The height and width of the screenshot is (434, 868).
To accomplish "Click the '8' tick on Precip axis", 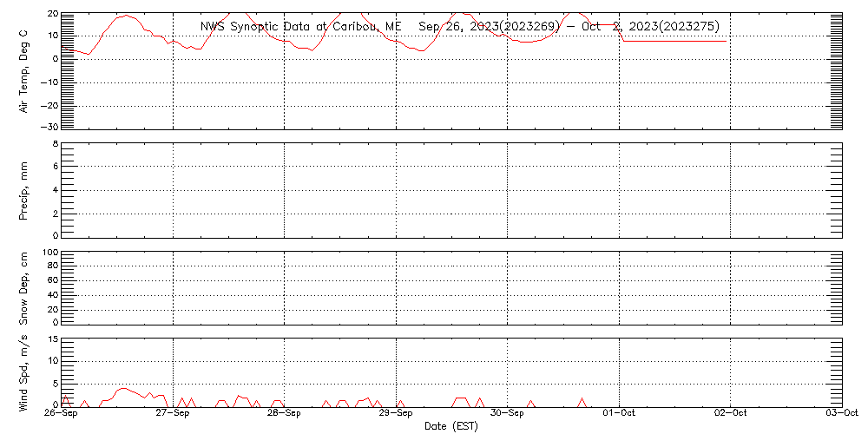I will pyautogui.click(x=54, y=144).
